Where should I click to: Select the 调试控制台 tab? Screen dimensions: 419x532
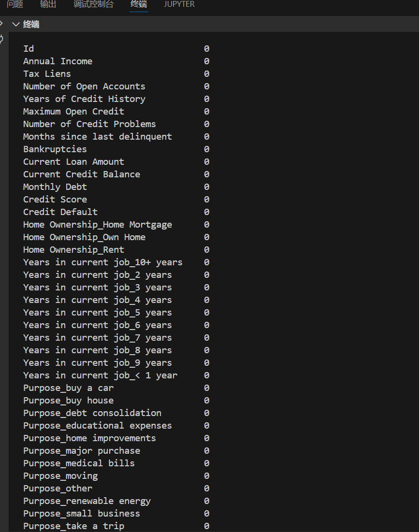(x=93, y=4)
